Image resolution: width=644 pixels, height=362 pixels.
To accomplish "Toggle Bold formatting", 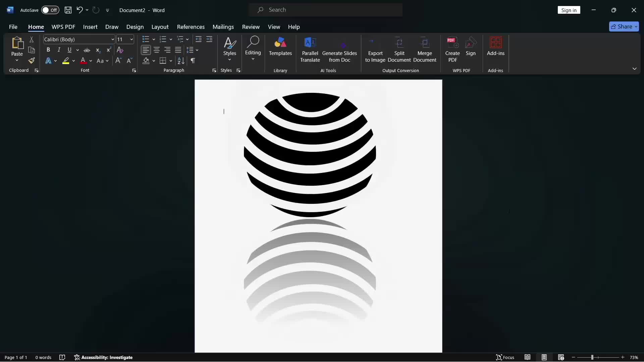I will coord(48,50).
